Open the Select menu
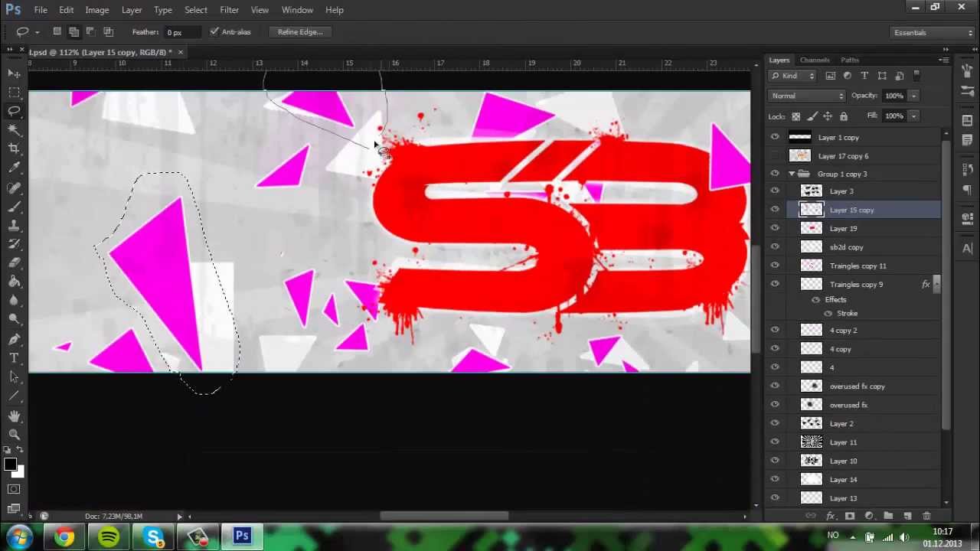The height and width of the screenshot is (551, 980). coord(195,10)
